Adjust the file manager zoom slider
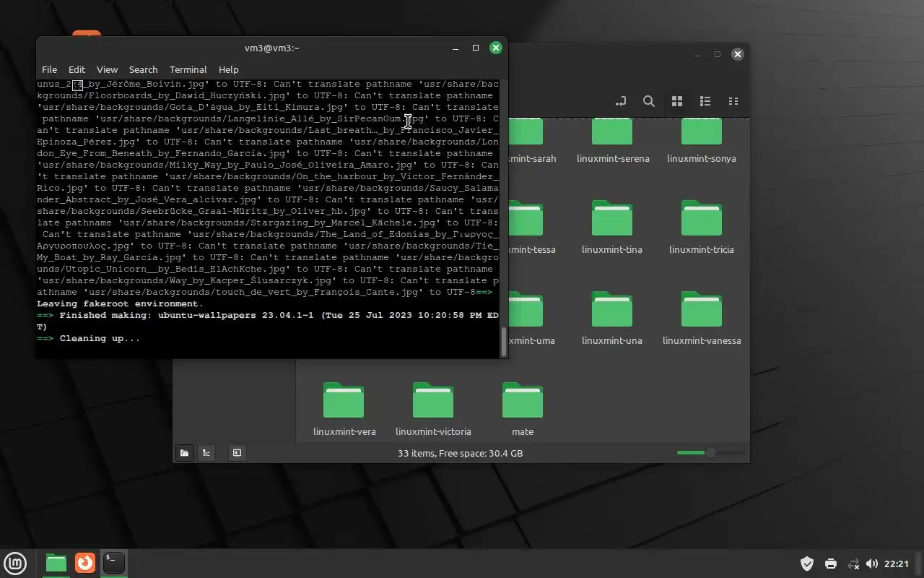 [x=710, y=453]
